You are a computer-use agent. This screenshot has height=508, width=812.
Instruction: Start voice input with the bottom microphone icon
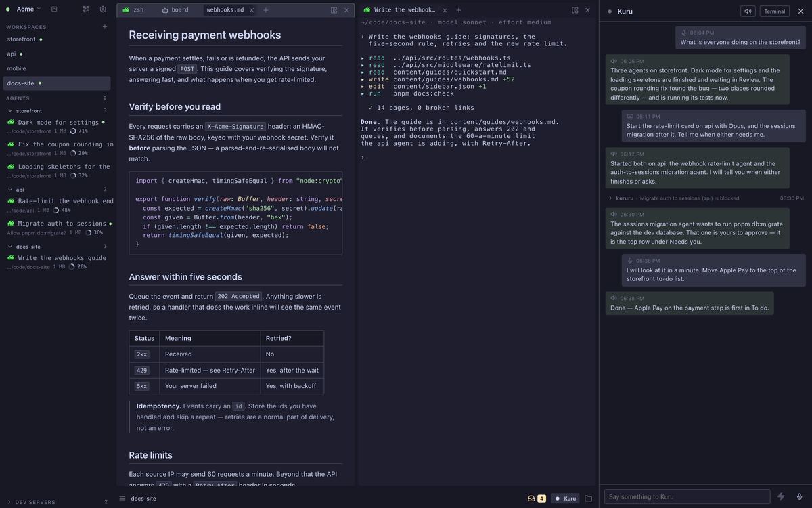(x=799, y=496)
